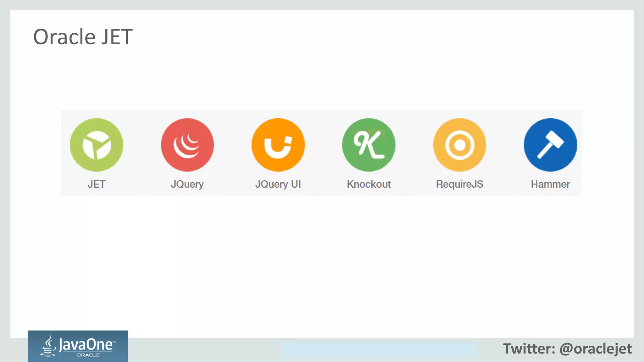The image size is (644, 362).
Task: Click the green JET circle icon
Action: (x=97, y=145)
